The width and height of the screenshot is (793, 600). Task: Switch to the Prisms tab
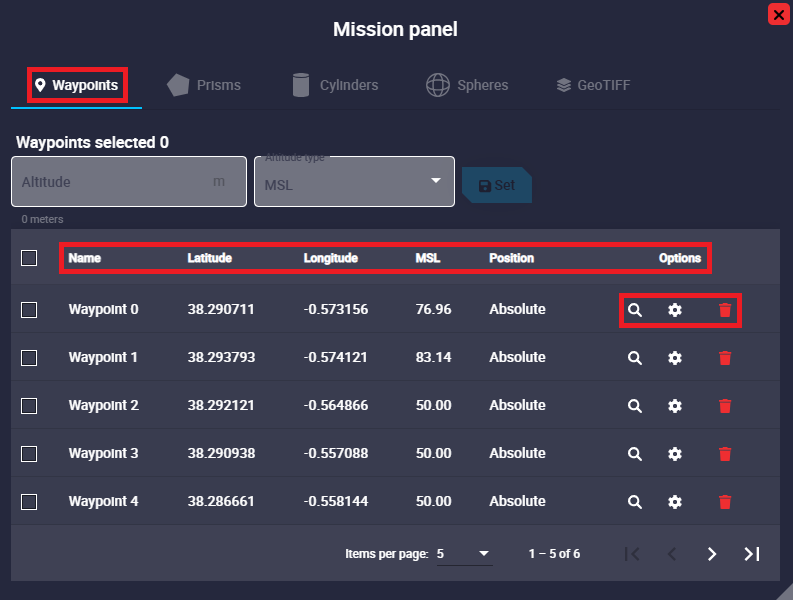(x=204, y=85)
